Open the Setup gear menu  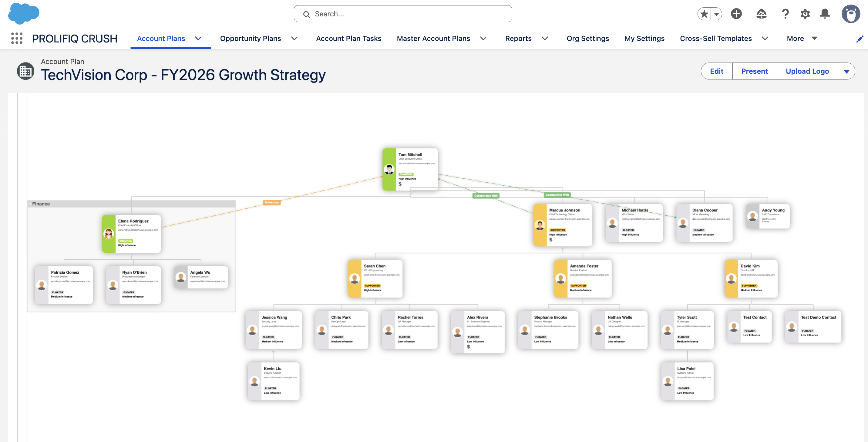click(x=805, y=14)
